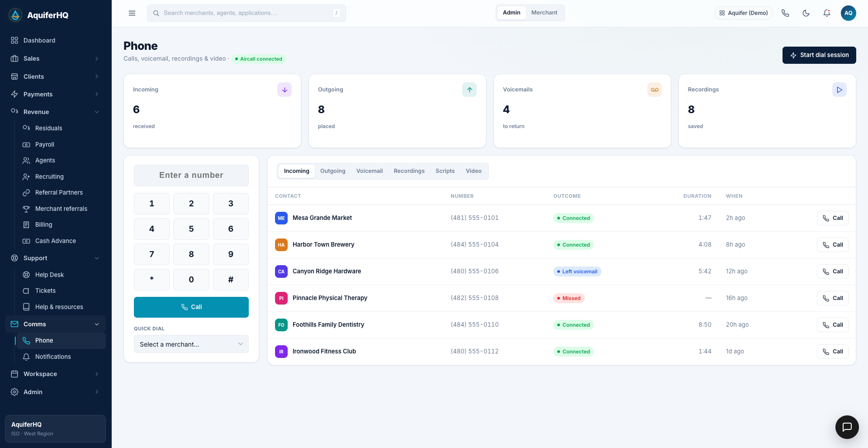
Task: Open Residuals in the sidebar
Action: [61, 128]
